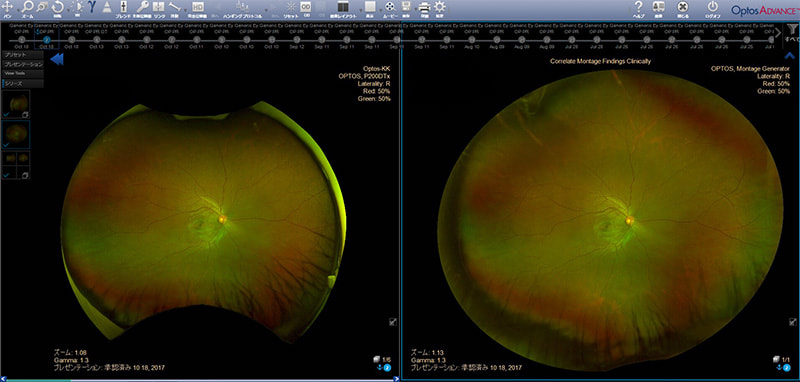Viewport: 800px width, 382px height.
Task: Open the プリセット panel tab
Action: 22,55
